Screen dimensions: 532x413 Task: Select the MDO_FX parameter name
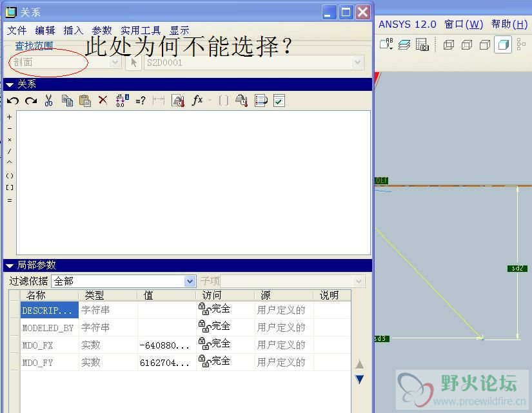pyautogui.click(x=37, y=345)
